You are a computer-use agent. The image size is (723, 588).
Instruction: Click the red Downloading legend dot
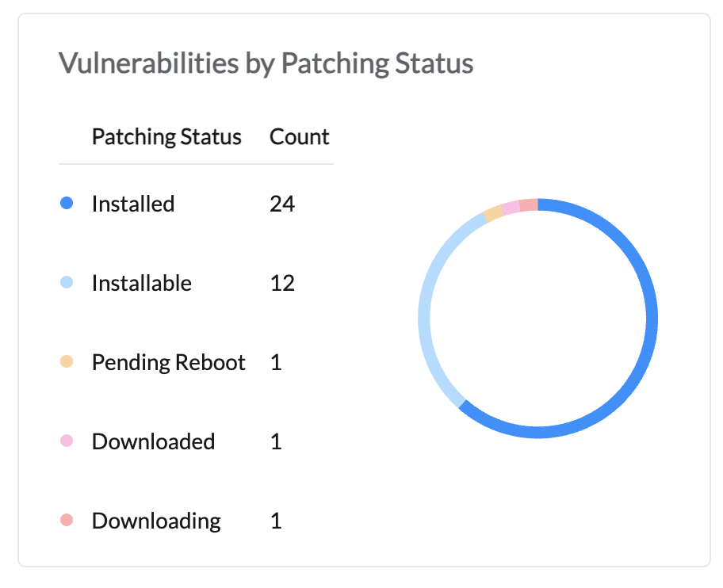[67, 521]
